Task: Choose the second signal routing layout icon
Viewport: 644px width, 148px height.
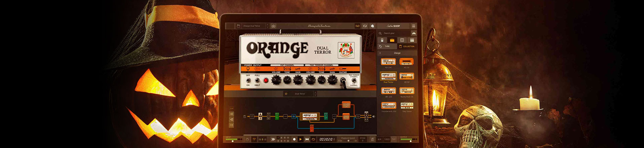Action: pos(232,120)
